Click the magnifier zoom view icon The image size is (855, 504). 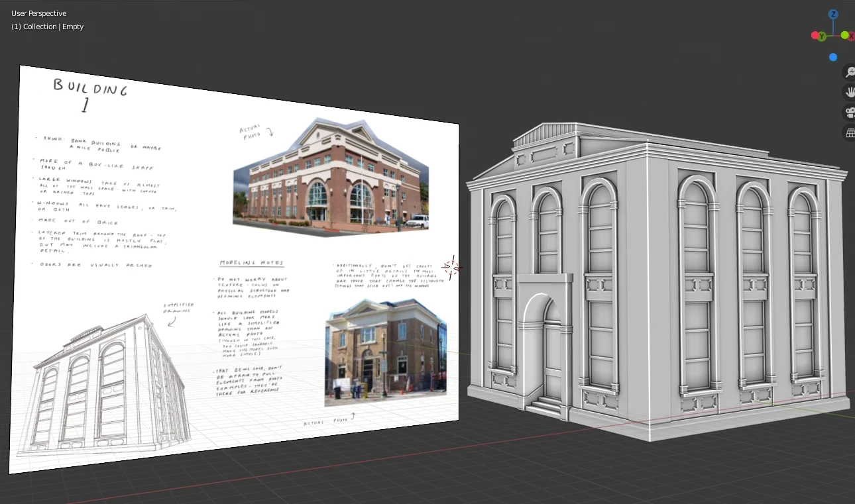(x=849, y=72)
